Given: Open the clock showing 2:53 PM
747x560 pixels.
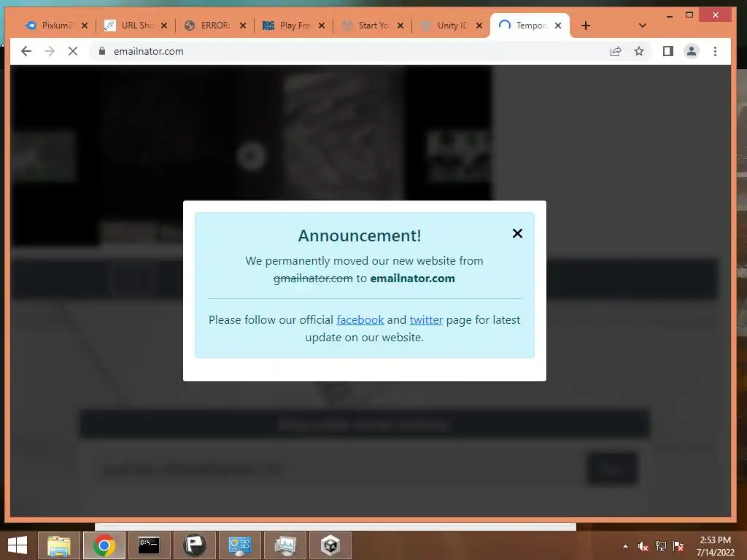Looking at the screenshot, I should pos(715,546).
